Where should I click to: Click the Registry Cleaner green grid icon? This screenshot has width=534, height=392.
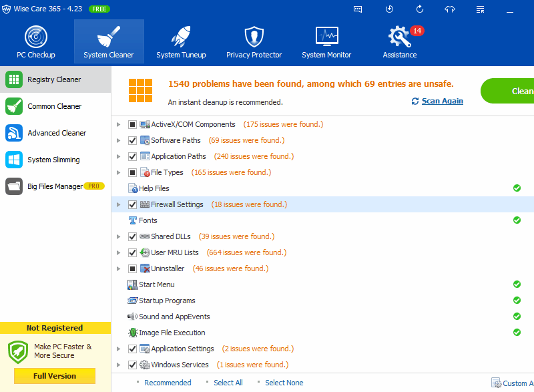click(x=14, y=79)
